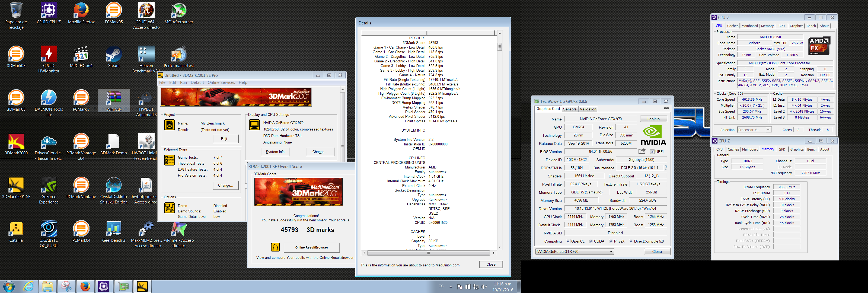Open SPD tab in bottom CPU-Z window

(782, 149)
